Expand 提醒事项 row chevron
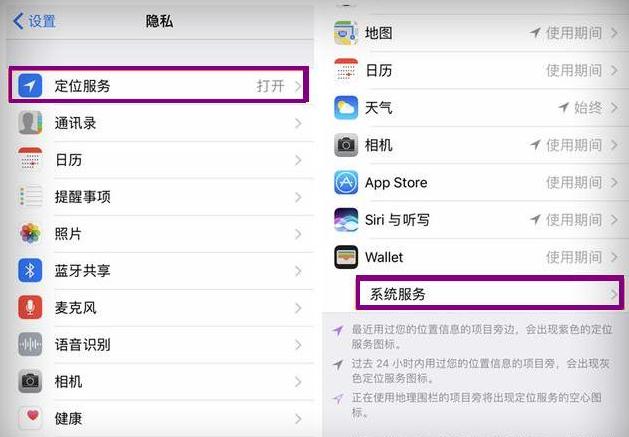Screen dimensions: 629x437 coord(298,197)
